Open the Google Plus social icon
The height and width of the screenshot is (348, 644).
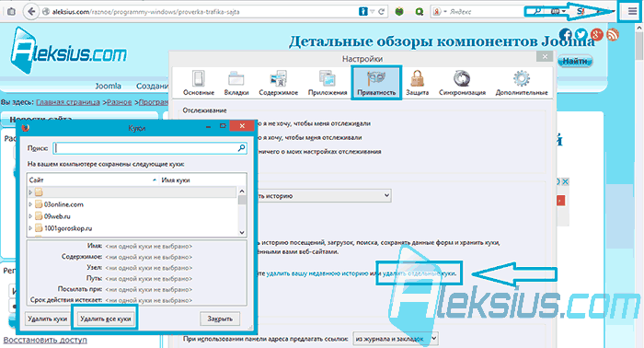click(596, 35)
